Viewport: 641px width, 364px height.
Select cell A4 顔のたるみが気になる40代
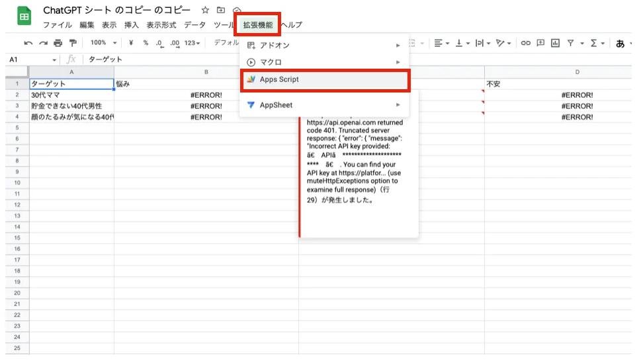pos(71,117)
